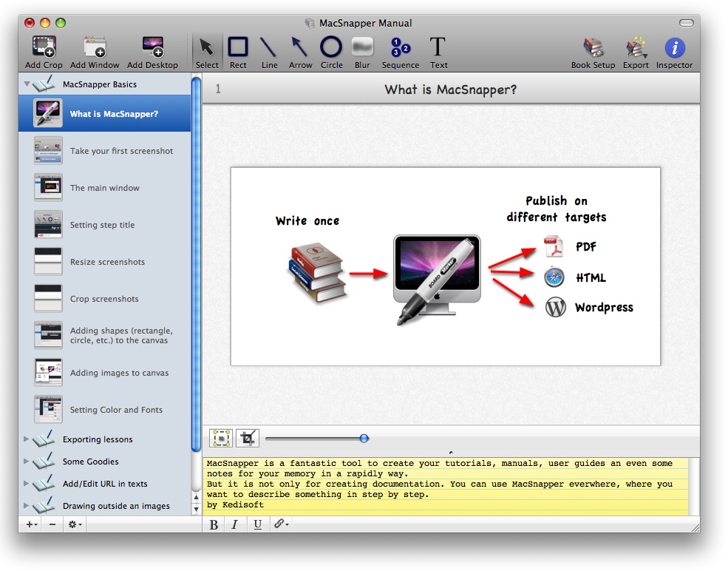The width and height of the screenshot is (728, 571).
Task: Click the iMac with marker image on the canvas
Action: coord(436,280)
